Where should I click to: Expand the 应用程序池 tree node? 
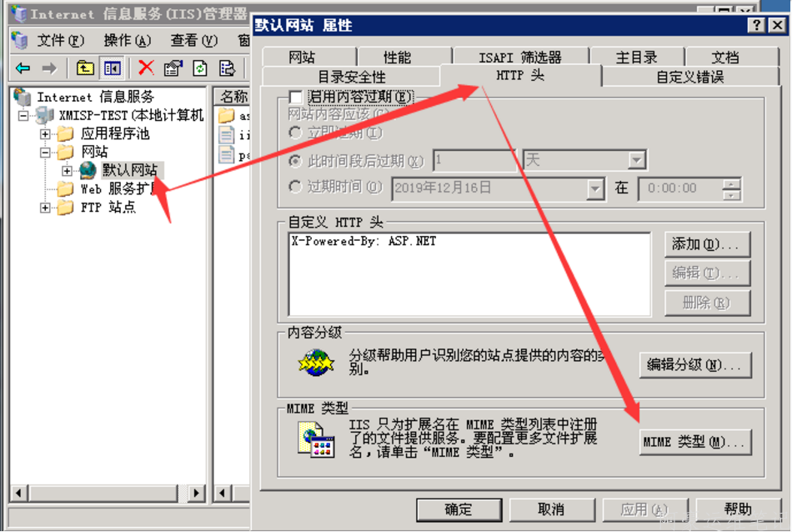(x=46, y=134)
